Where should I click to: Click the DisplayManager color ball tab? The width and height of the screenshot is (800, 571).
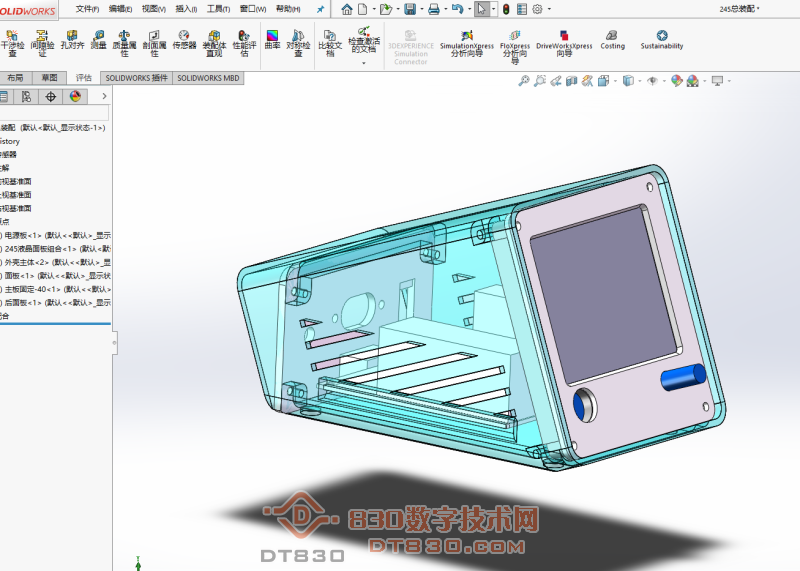pyautogui.click(x=74, y=97)
